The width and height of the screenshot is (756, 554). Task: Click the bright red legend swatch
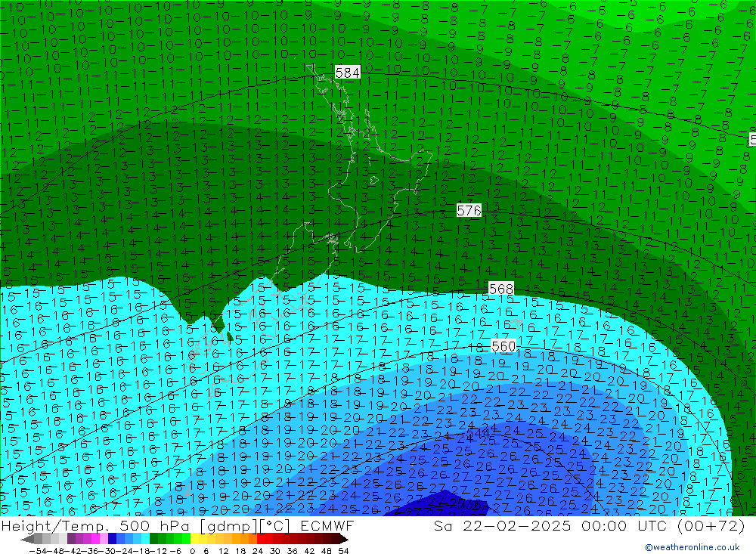pyautogui.click(x=261, y=539)
